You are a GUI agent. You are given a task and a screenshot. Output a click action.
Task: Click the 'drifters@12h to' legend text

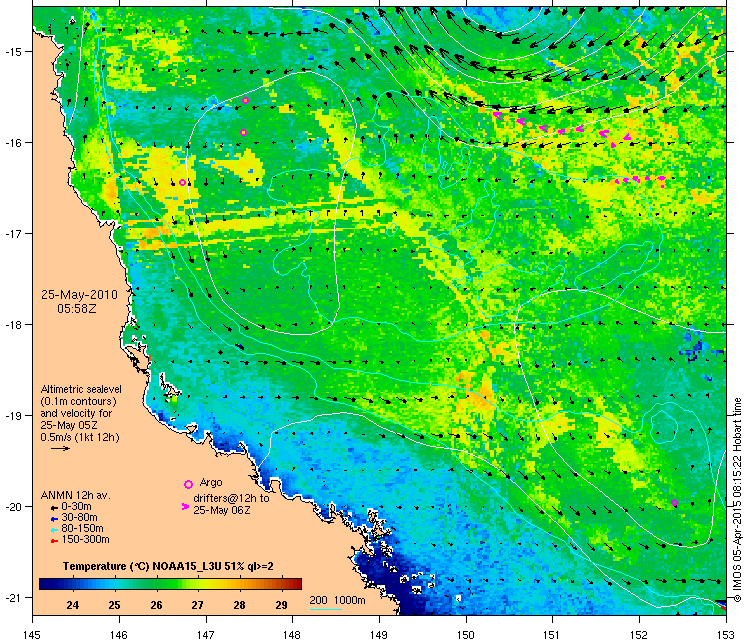pos(231,498)
